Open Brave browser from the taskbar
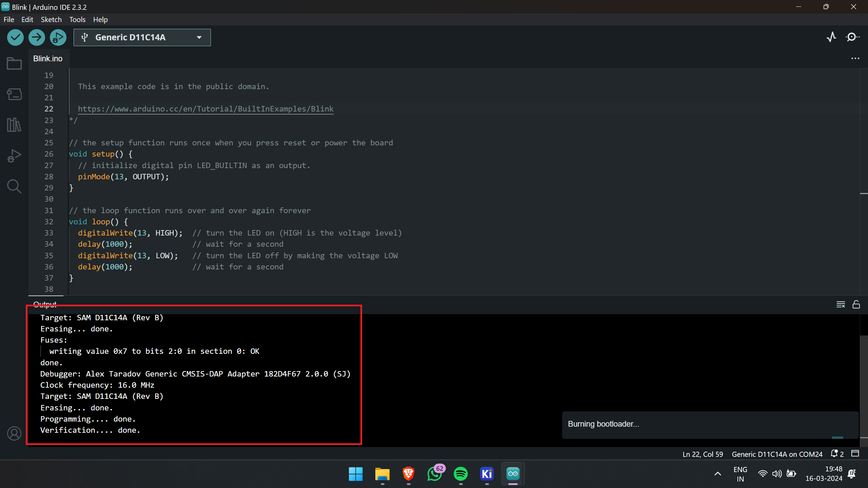This screenshot has height=488, width=868. coord(409,474)
